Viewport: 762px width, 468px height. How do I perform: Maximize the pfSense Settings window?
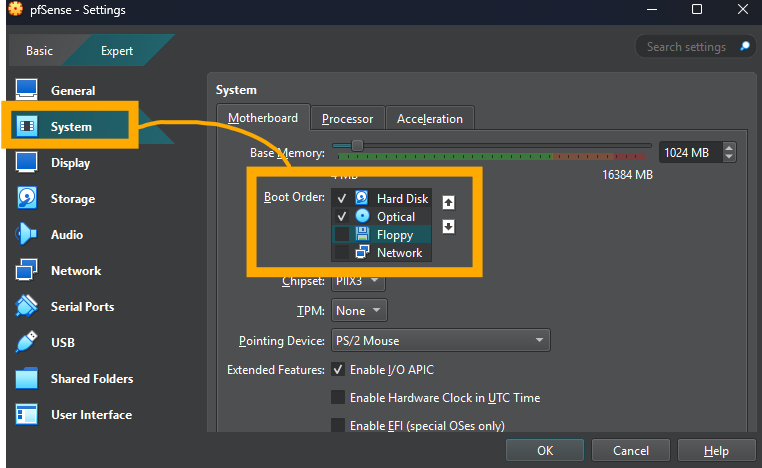(x=697, y=9)
